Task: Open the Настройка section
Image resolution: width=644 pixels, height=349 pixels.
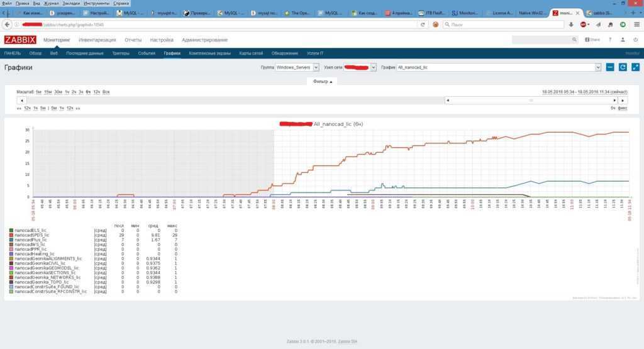Action: (162, 40)
